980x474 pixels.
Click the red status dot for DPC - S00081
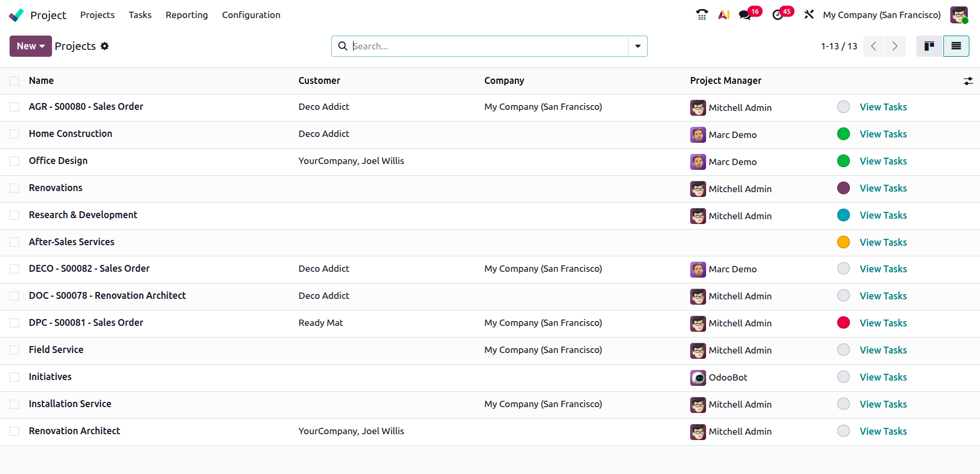click(843, 323)
